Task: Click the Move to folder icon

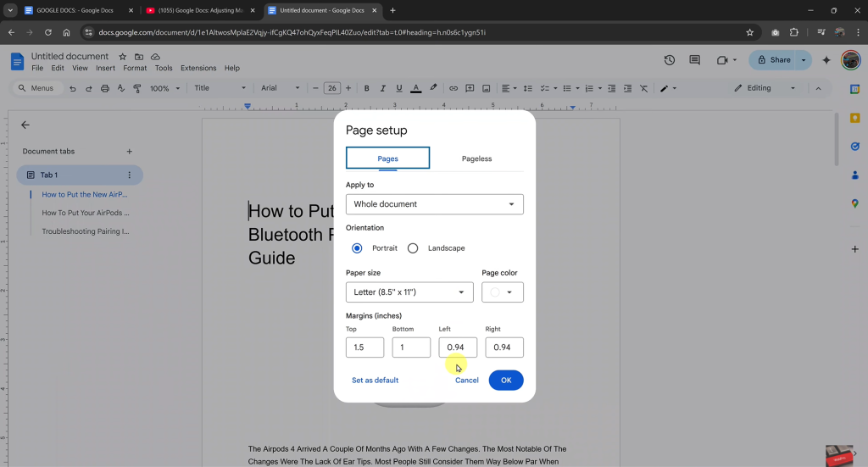Action: 139,57
